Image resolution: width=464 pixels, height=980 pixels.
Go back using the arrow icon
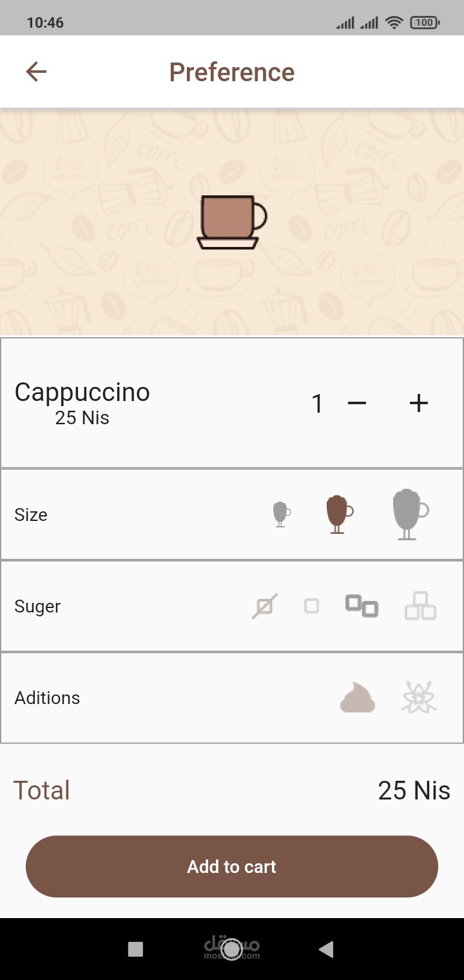pyautogui.click(x=36, y=72)
